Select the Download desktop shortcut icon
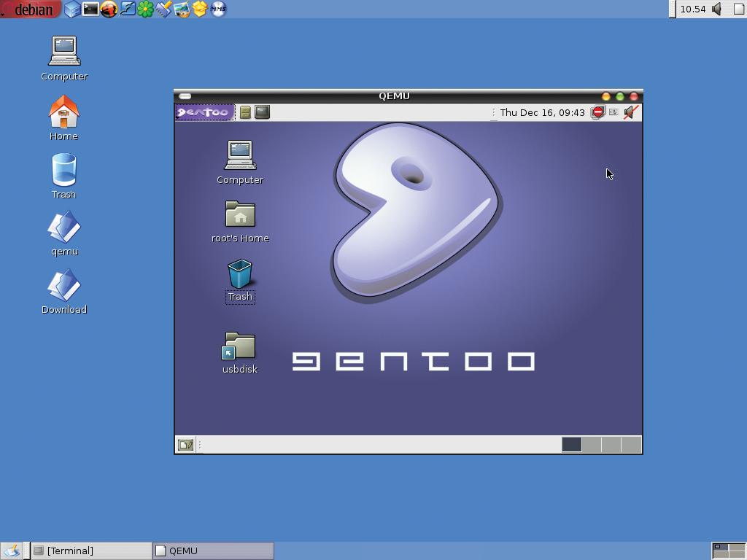This screenshot has height=560, width=747. point(64,292)
